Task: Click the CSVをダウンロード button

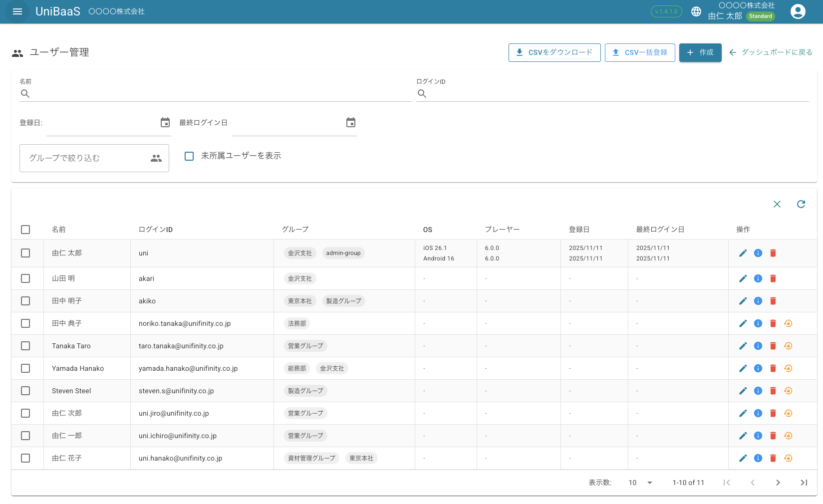Action: point(554,52)
